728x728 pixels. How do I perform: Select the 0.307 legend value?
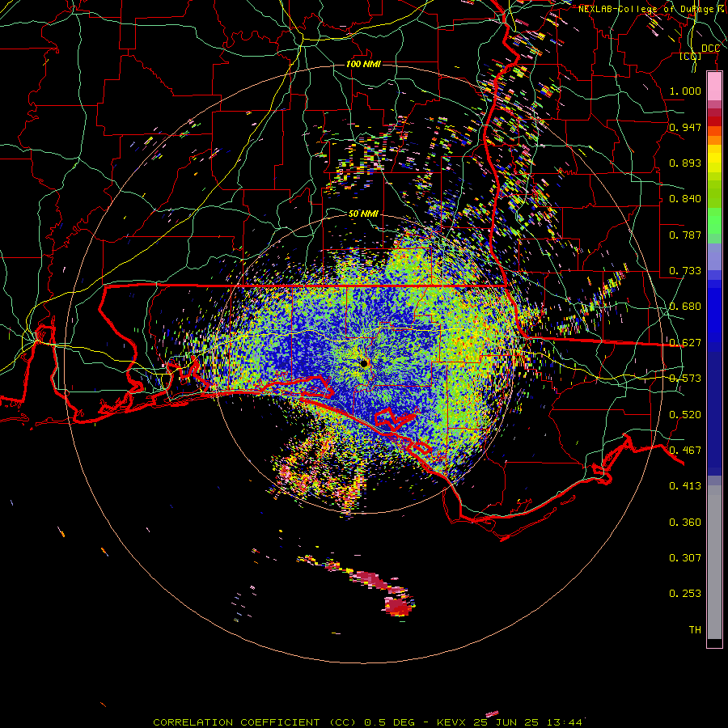(x=685, y=557)
